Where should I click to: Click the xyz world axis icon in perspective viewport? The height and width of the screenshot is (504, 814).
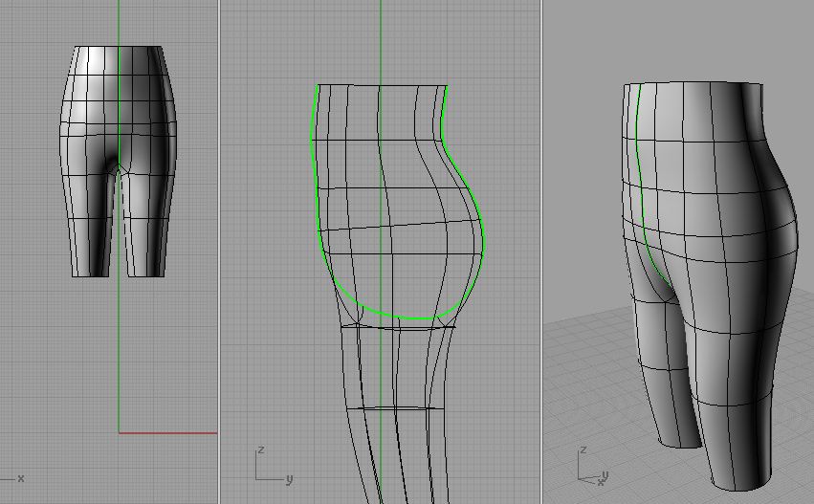click(592, 466)
